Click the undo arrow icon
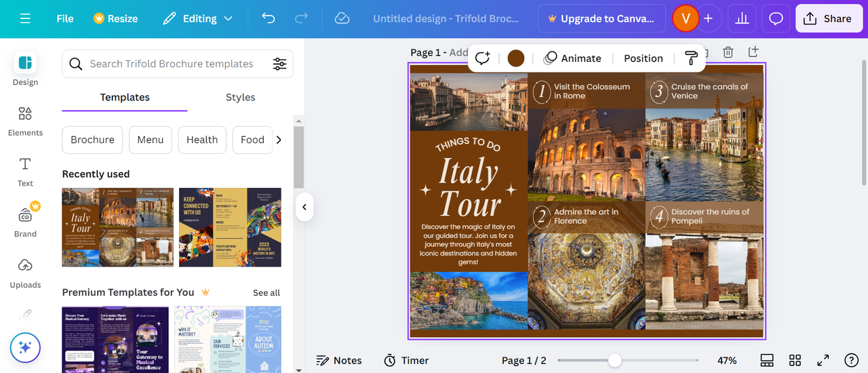Image resolution: width=868 pixels, height=373 pixels. click(269, 18)
